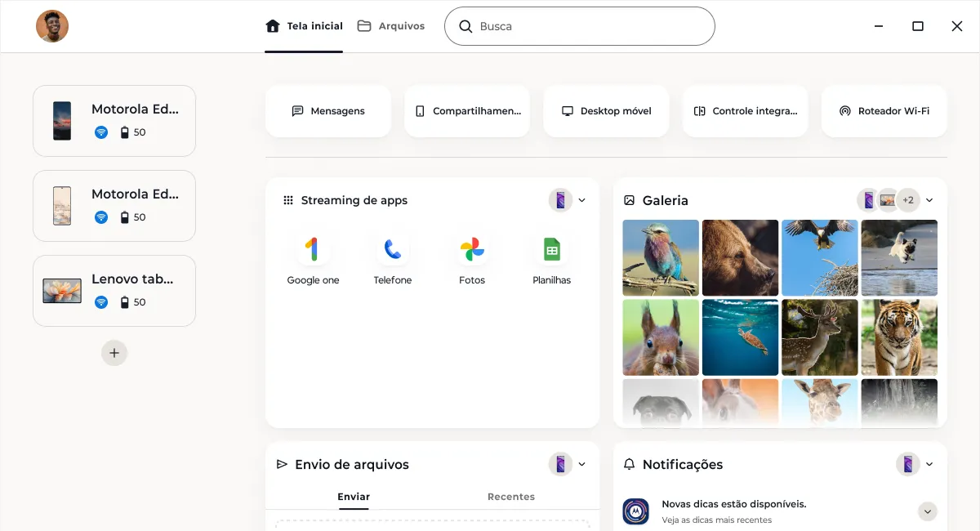Click the Roteador Wi-Fi button

[884, 111]
